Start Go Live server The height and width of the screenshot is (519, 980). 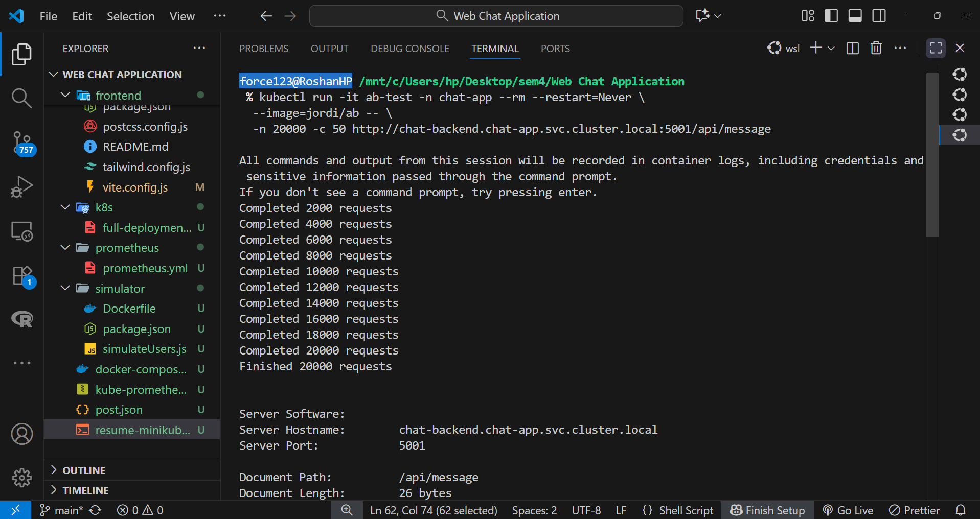coord(848,510)
